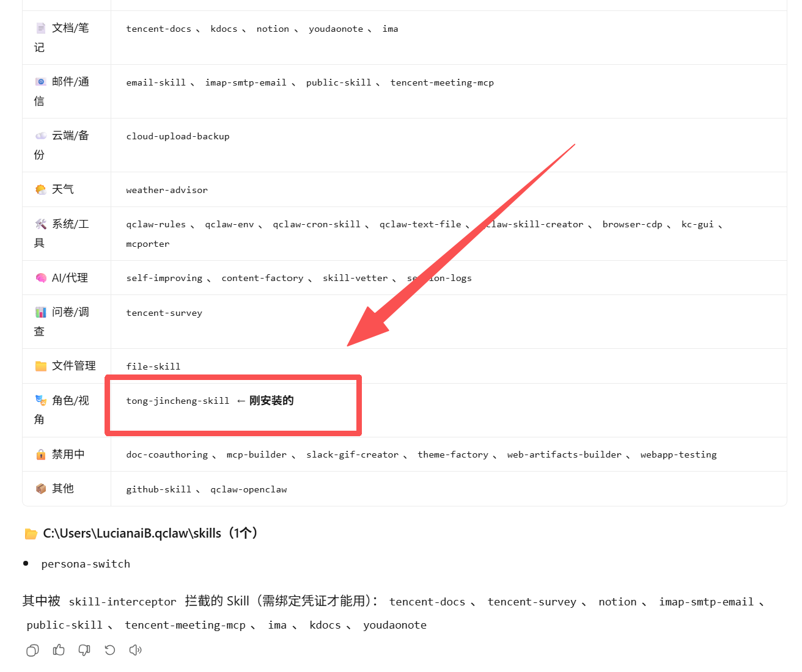Click email-skill in the 邮件/通信 row
Viewport: 802px width, 672px height.
pos(156,82)
